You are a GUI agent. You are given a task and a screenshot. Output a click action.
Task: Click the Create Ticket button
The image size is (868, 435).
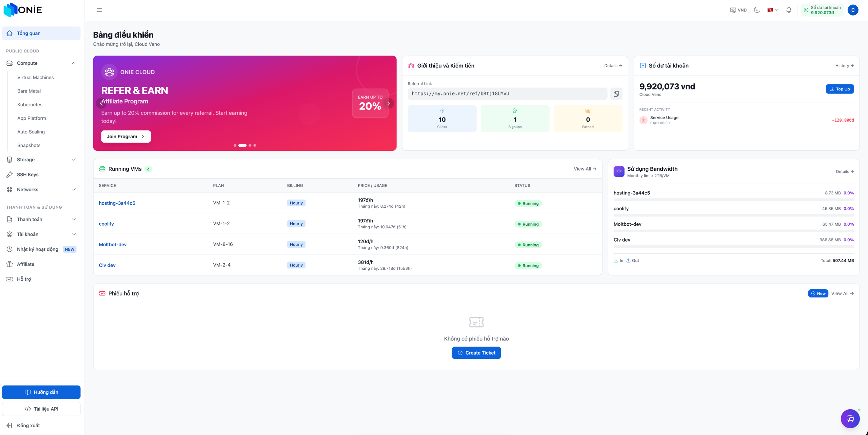point(476,353)
